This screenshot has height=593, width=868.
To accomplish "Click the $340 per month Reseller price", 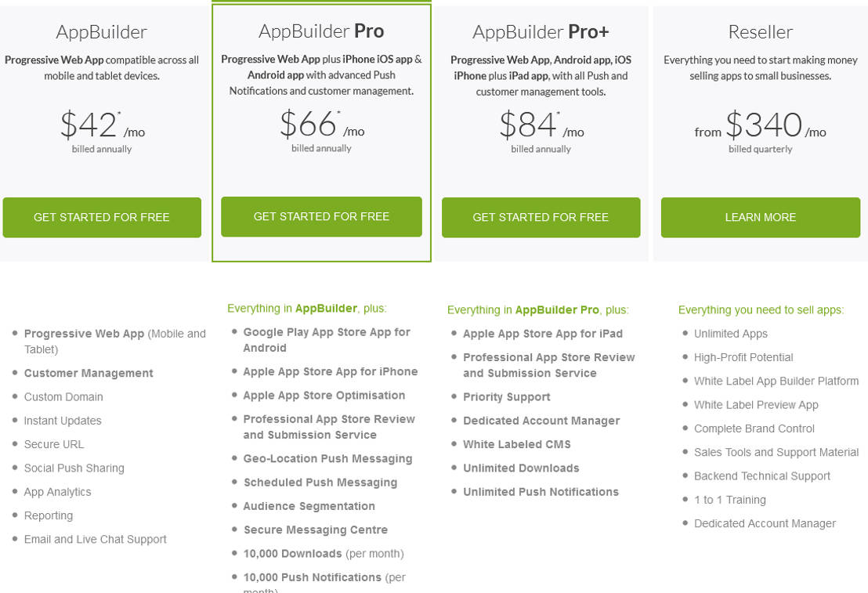I will click(x=764, y=125).
